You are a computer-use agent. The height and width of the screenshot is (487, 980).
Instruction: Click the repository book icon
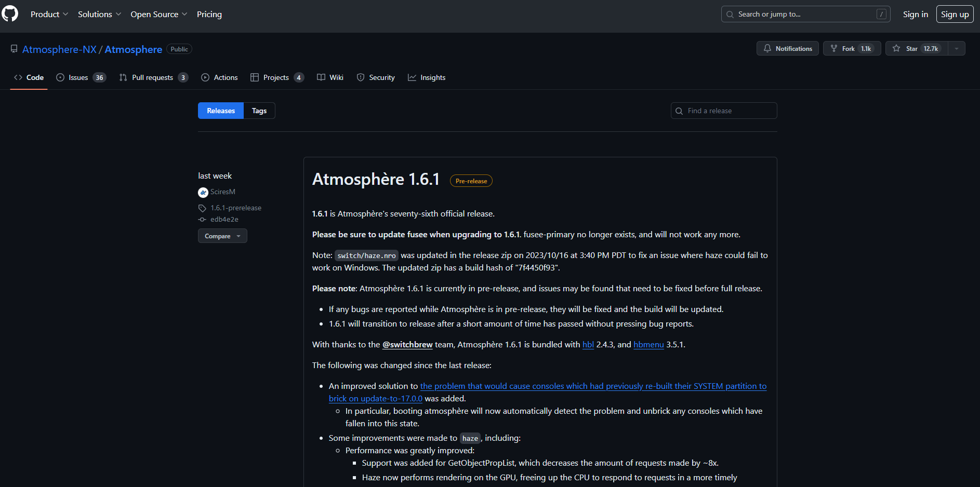click(x=14, y=49)
